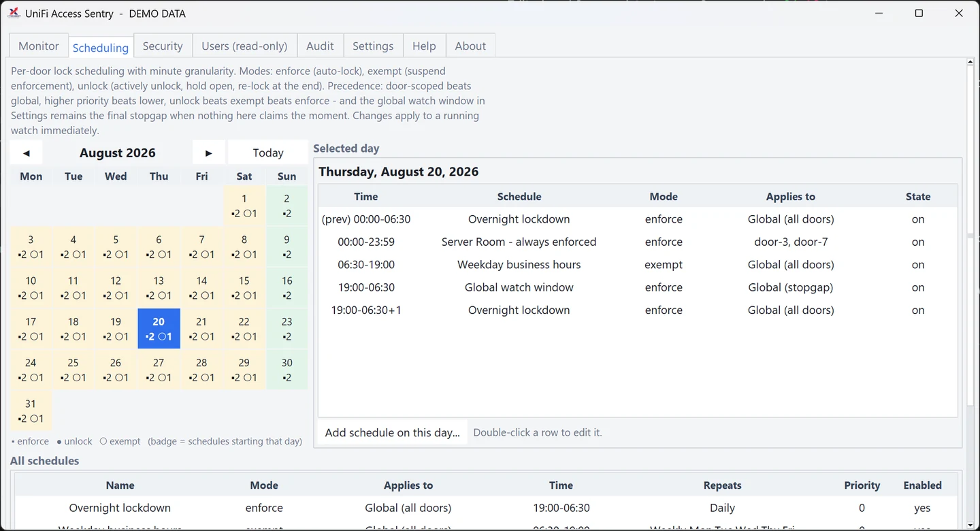Click the exempt mode cell
Screen dimensions: 980x531
click(x=664, y=264)
